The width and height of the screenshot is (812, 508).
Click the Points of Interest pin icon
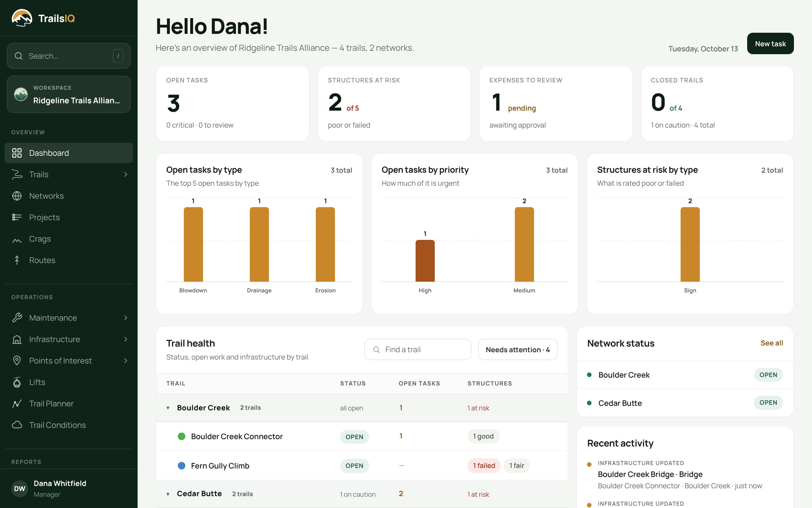click(17, 360)
